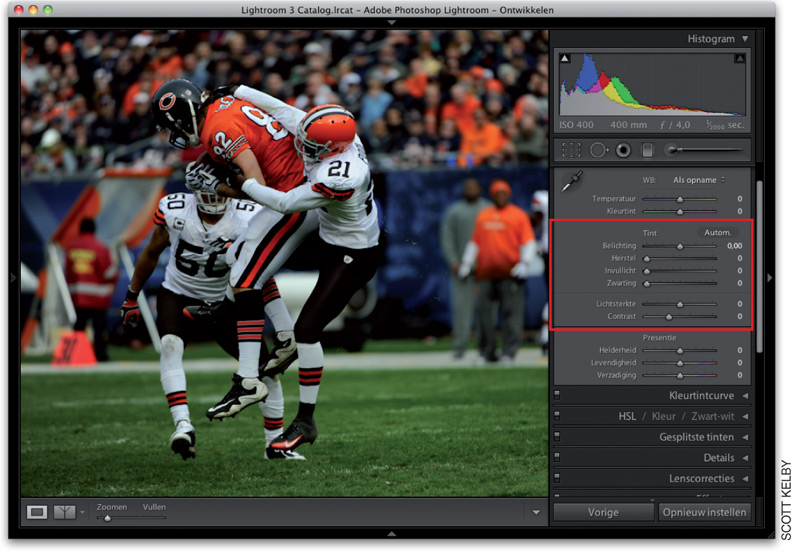800x554 pixels.
Task: Select the Zwart-wit tab
Action: coord(712,416)
